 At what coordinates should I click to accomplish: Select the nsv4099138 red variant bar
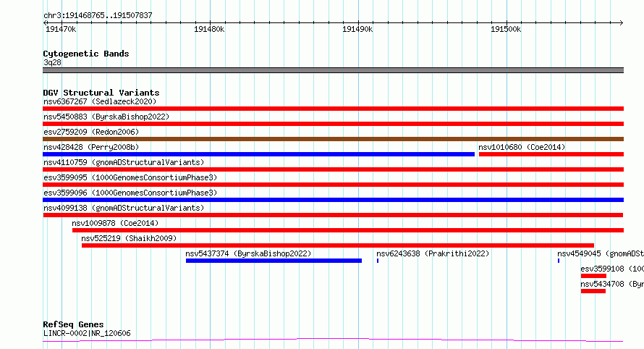click(x=333, y=215)
